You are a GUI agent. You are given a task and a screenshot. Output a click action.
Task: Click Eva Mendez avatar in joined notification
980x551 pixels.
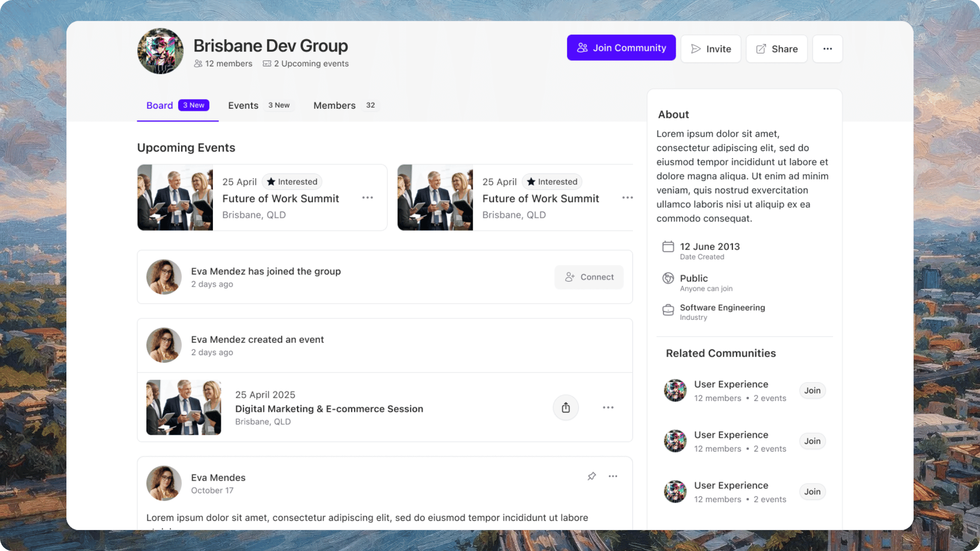click(x=164, y=277)
